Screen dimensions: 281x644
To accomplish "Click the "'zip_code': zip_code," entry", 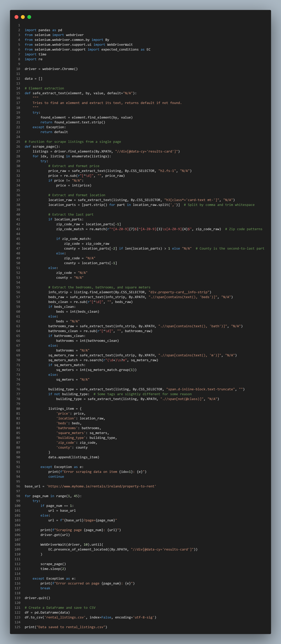I will click(77, 443).
